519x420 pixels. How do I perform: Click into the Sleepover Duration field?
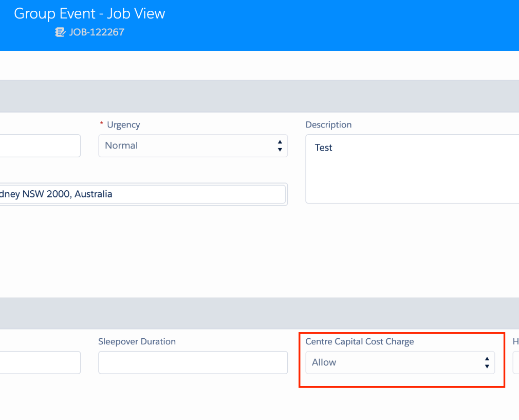(193, 362)
